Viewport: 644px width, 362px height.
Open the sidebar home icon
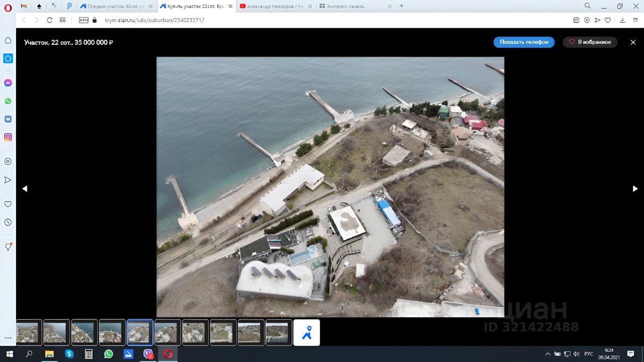coord(8,40)
